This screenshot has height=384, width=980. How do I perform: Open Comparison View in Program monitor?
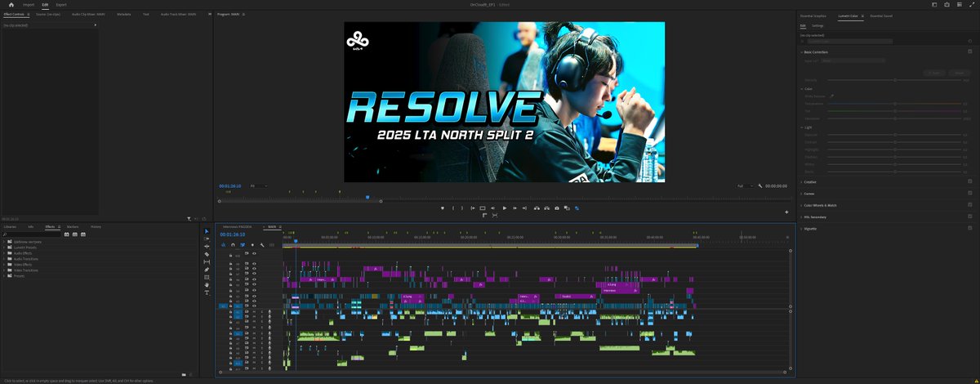pos(567,208)
